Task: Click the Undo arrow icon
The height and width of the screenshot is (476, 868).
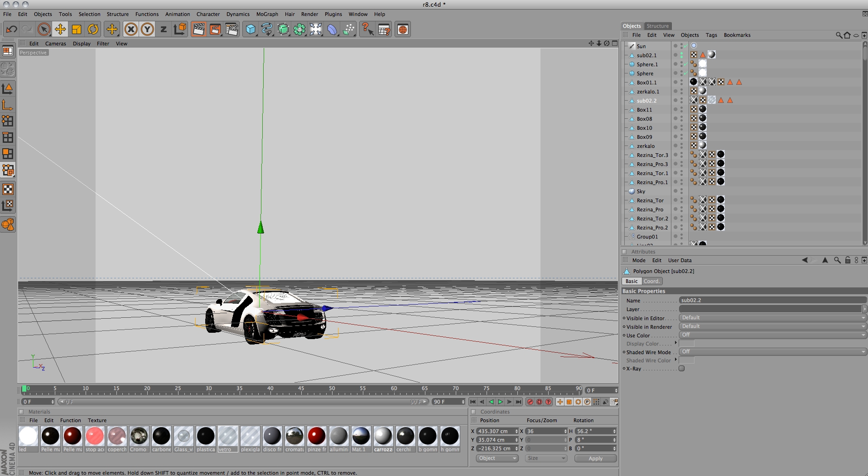Action: [x=12, y=29]
